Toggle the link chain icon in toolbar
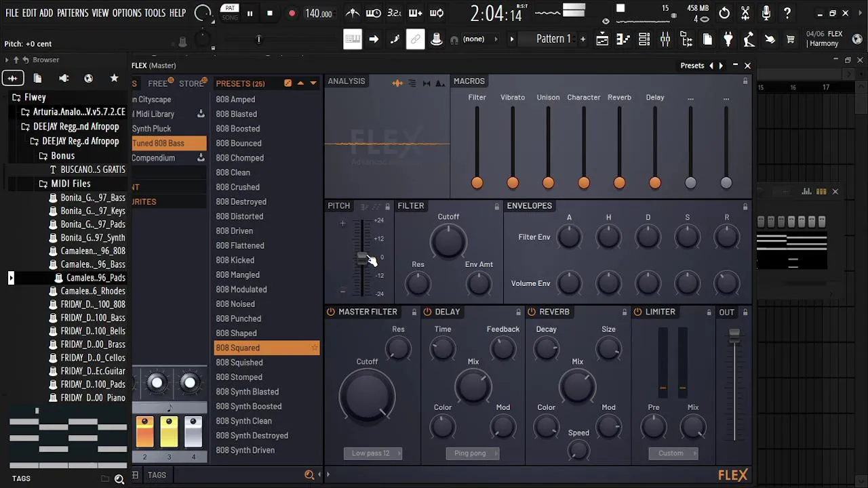This screenshot has height=488, width=868. (415, 39)
